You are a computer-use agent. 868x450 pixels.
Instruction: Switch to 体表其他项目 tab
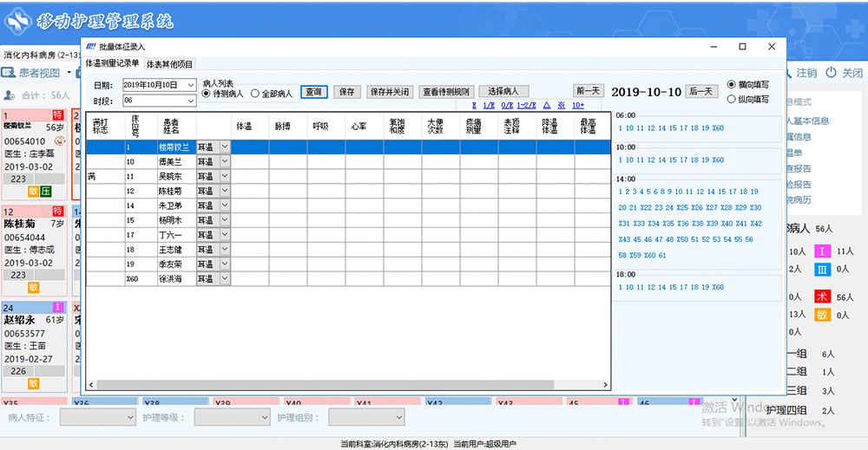point(169,64)
